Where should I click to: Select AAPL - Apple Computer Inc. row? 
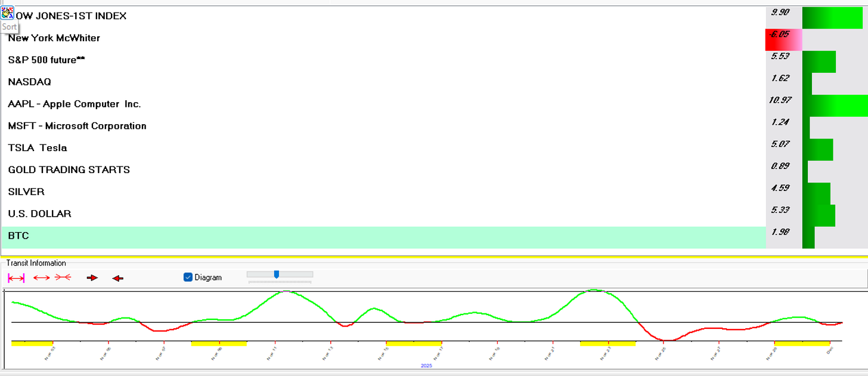383,104
